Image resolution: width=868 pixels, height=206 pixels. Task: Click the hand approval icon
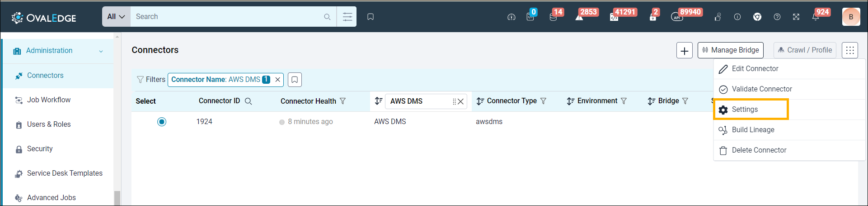pos(718,17)
